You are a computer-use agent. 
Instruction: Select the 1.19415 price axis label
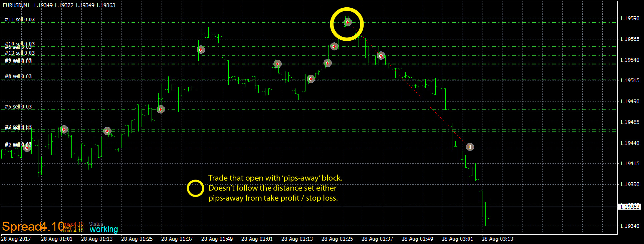tap(630, 164)
